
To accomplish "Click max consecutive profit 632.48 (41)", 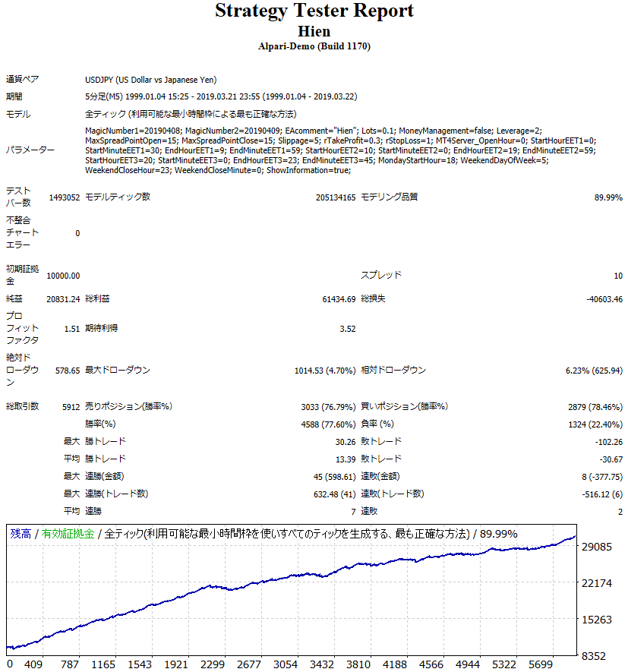I will pos(334,494).
